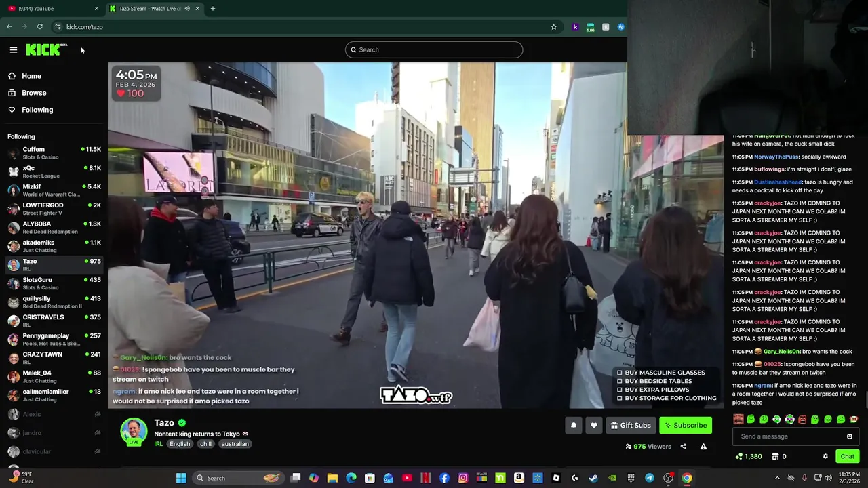
Task: Click the taskbar Search box
Action: pos(237,478)
